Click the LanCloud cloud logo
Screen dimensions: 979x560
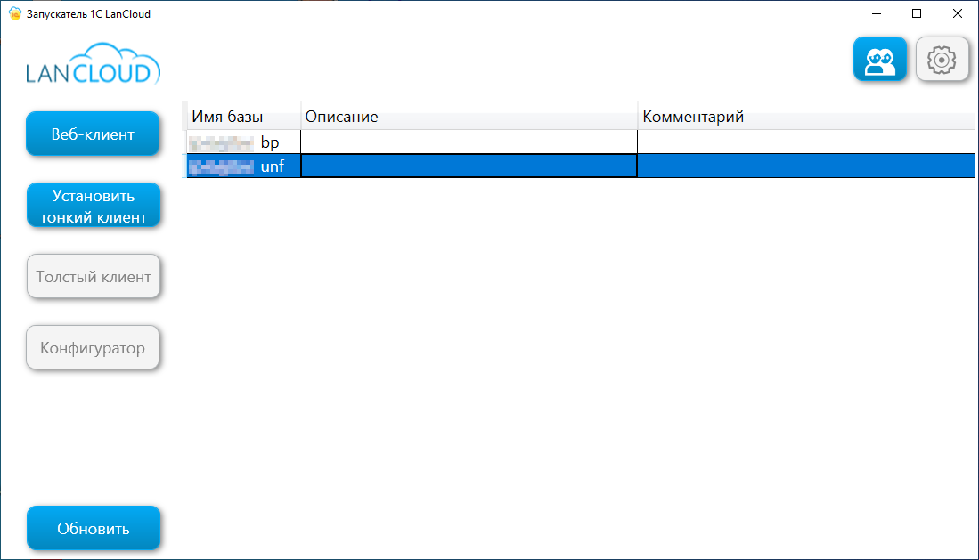click(x=94, y=66)
